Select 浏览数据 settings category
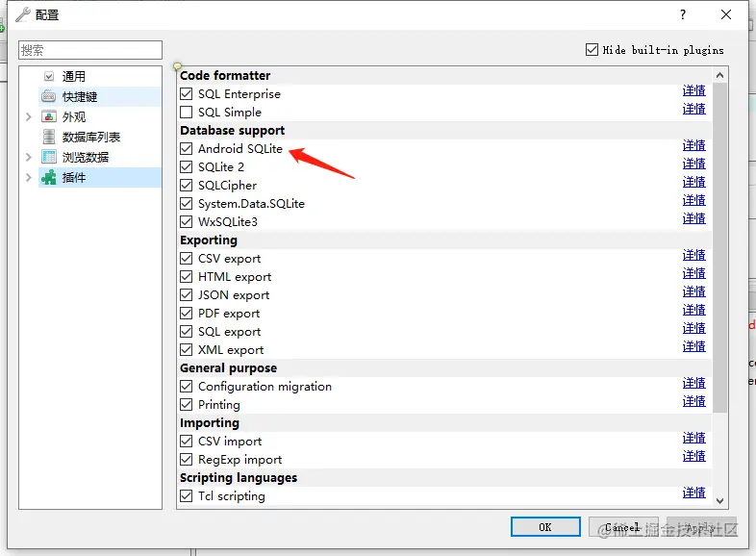Screen dimensions: 756x556 (86, 157)
